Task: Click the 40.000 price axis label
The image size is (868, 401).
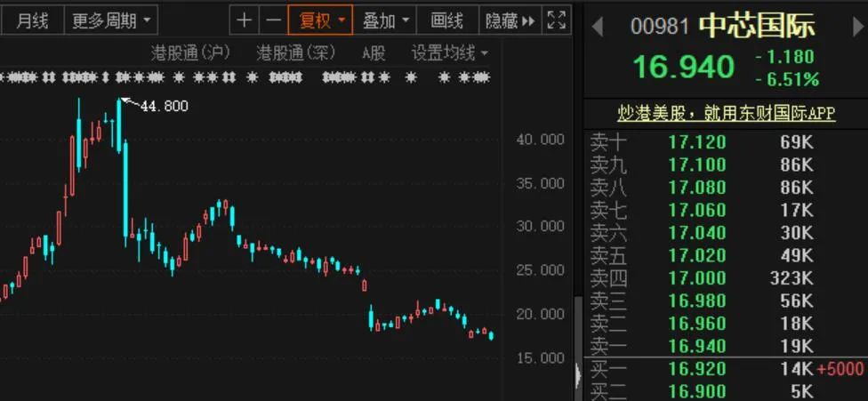Action: click(541, 140)
